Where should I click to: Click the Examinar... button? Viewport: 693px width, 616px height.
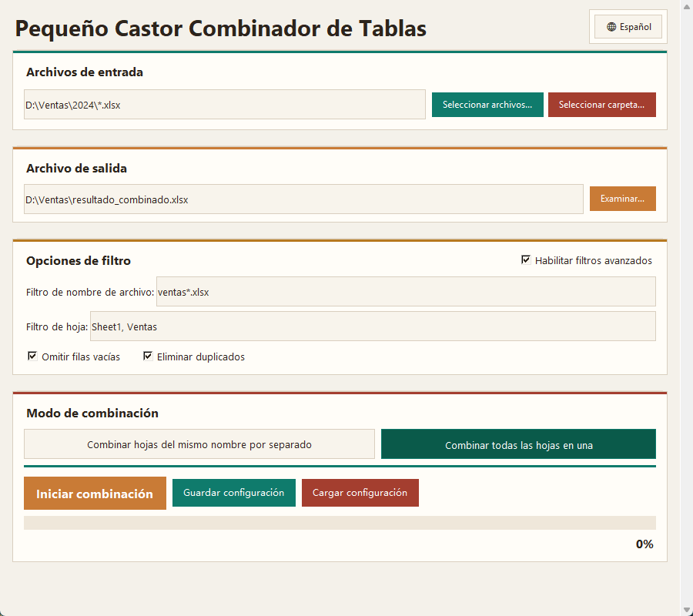pyautogui.click(x=623, y=199)
